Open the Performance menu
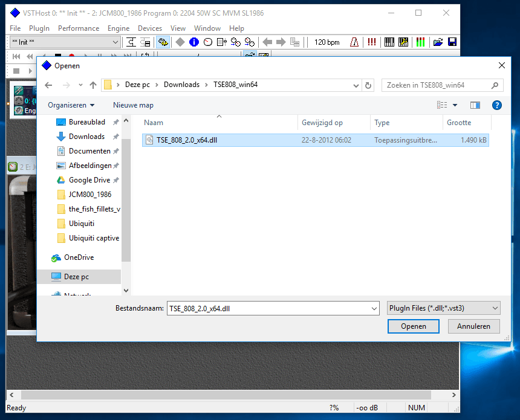The height and width of the screenshot is (420, 520). point(79,28)
